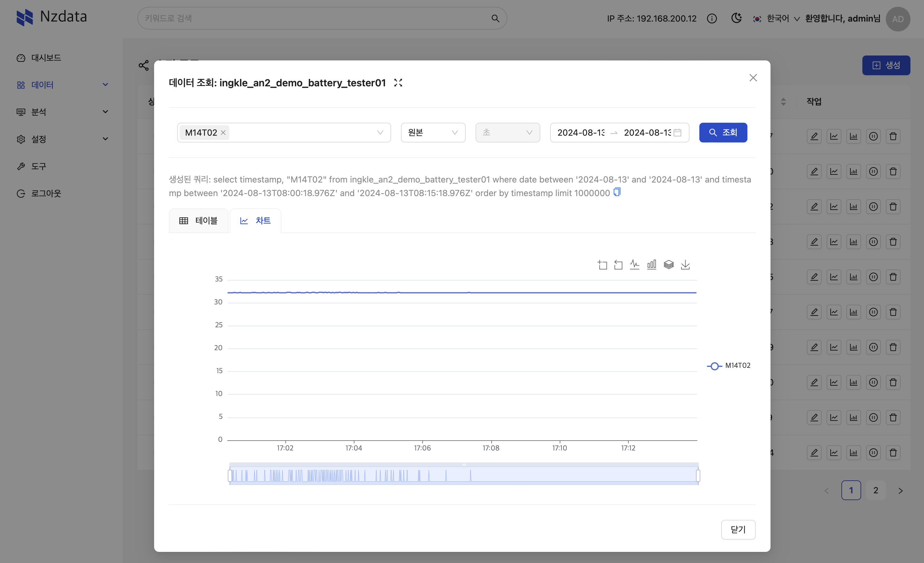Click delete trash icon in last table row
Image resolution: width=924 pixels, height=563 pixels.
893,453
